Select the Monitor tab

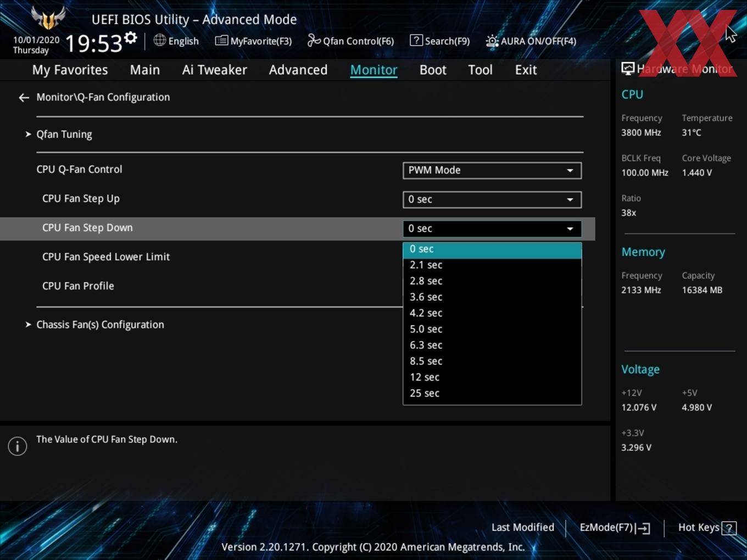click(374, 70)
